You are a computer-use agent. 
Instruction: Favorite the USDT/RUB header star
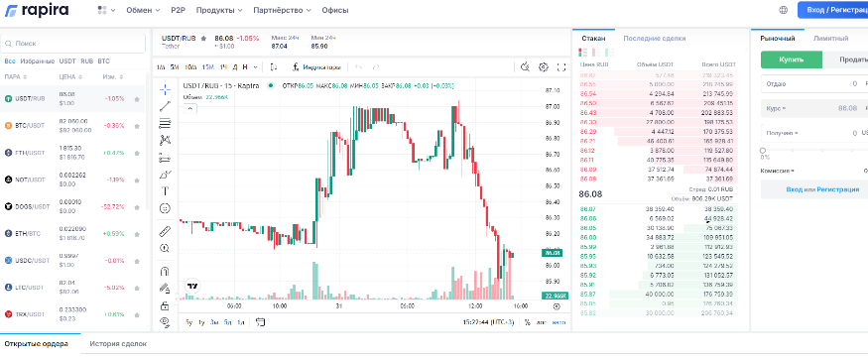pyautogui.click(x=203, y=38)
